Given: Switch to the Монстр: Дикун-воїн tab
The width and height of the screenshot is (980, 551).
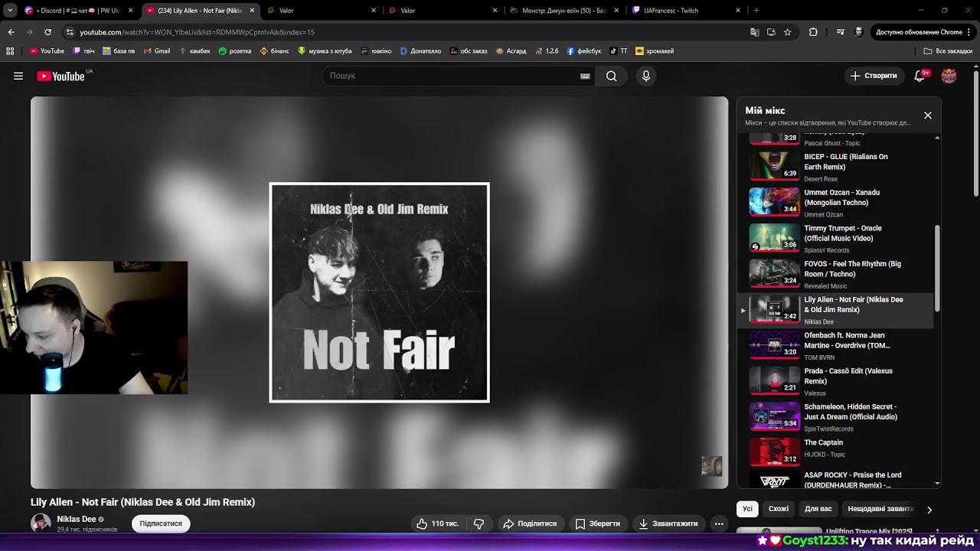Looking at the screenshot, I should point(565,11).
